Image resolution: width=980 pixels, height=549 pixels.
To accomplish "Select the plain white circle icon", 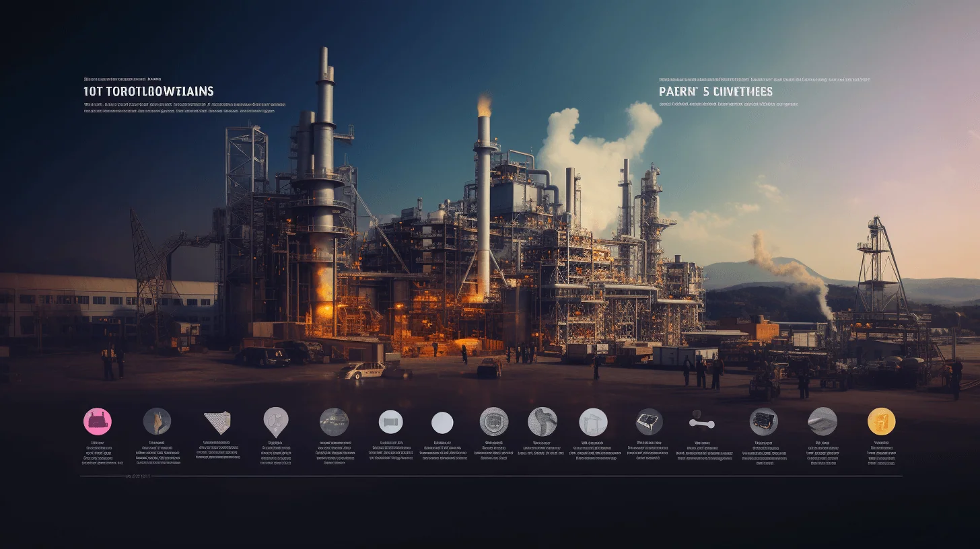I will coord(442,423).
